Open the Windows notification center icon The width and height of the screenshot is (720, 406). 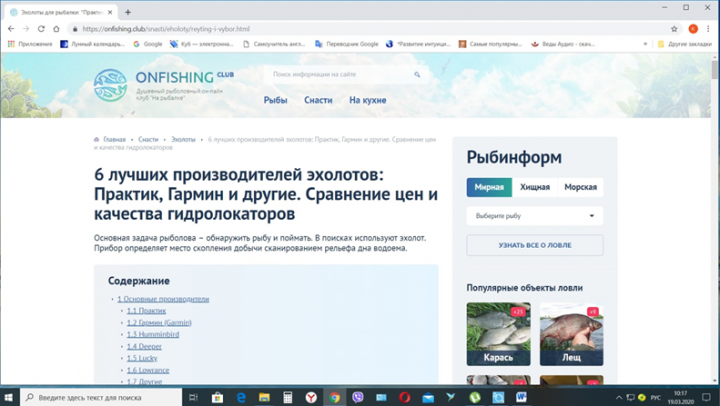pos(706,397)
